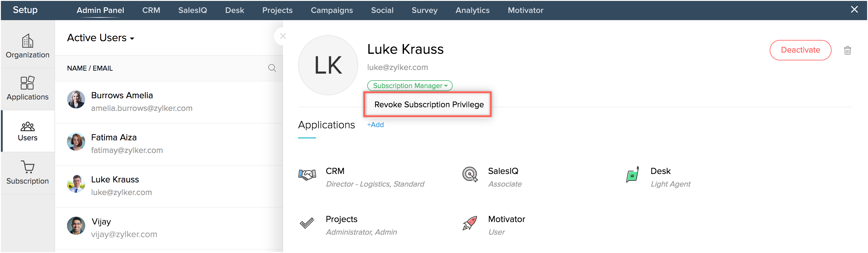Screen dimensions: 868x253
Task: Open the Subscription Manager role dropdown
Action: click(410, 86)
